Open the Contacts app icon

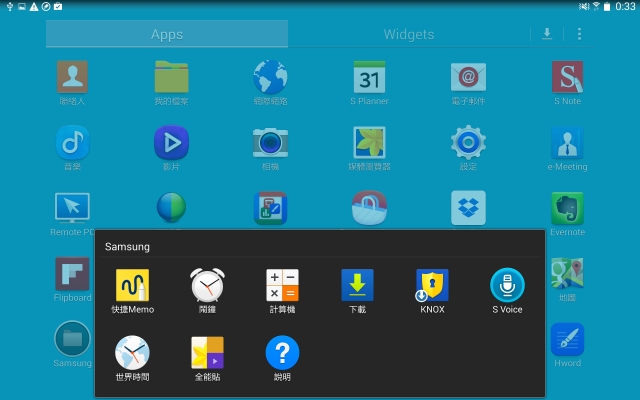[72, 77]
